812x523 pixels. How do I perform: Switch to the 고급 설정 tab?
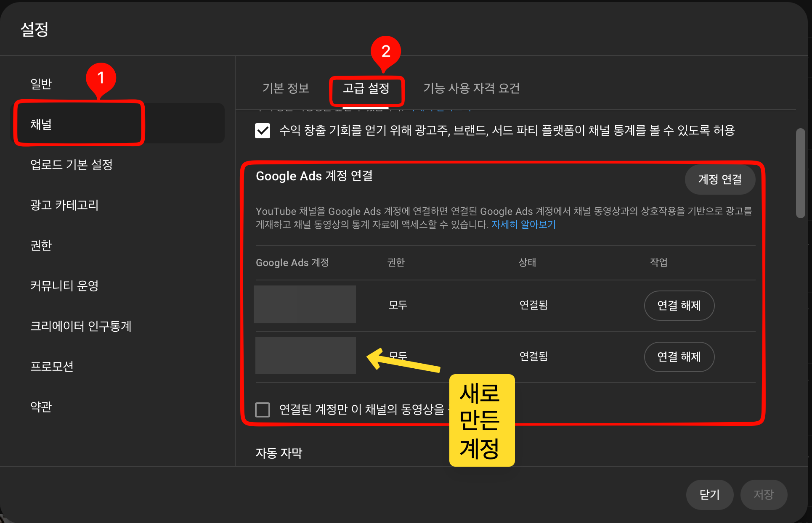coord(366,88)
